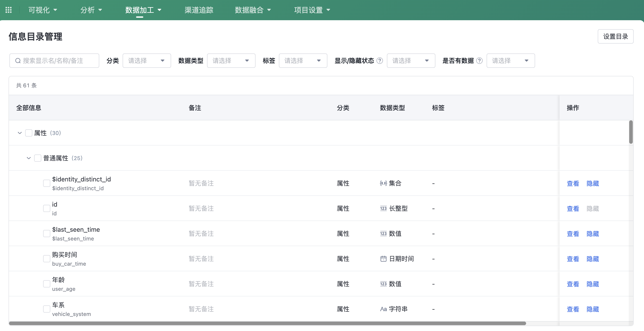Open the 数据融合 menu
Viewport: 644px width, 331px height.
(x=253, y=10)
